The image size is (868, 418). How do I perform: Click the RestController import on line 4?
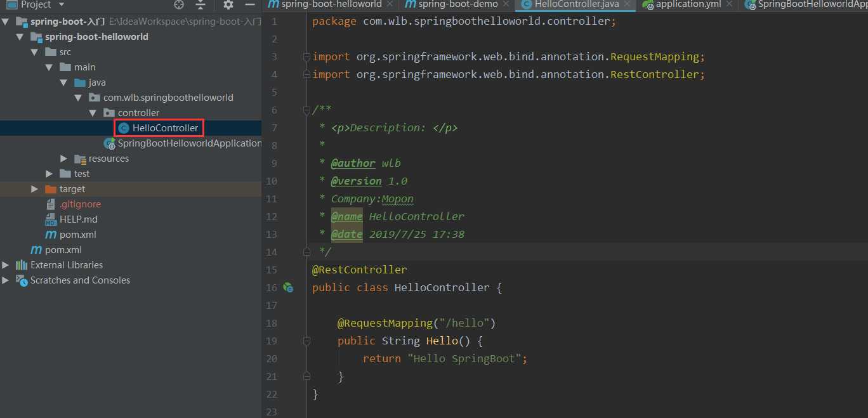(x=654, y=74)
